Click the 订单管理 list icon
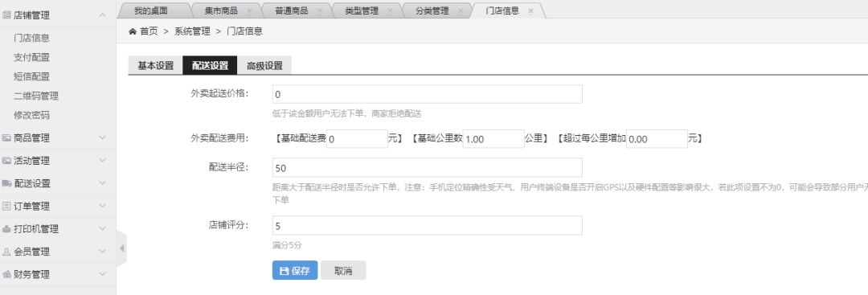868x295 pixels. coord(7,206)
